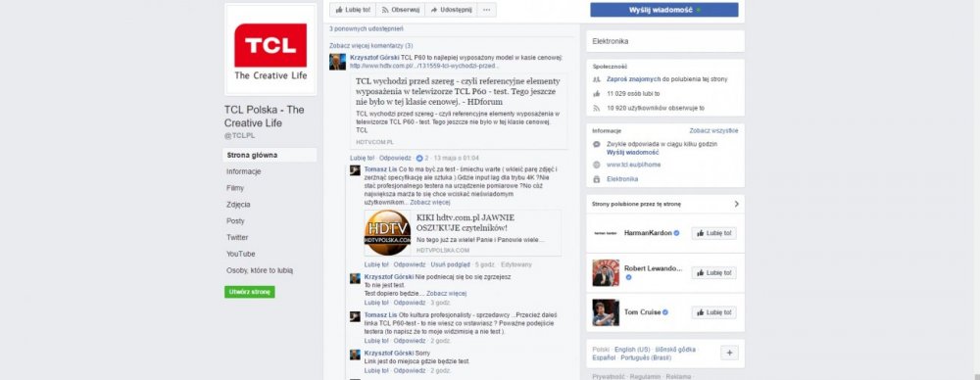Click the Robert Lewandowski page picture
The width and height of the screenshot is (980, 380).
pos(606,272)
